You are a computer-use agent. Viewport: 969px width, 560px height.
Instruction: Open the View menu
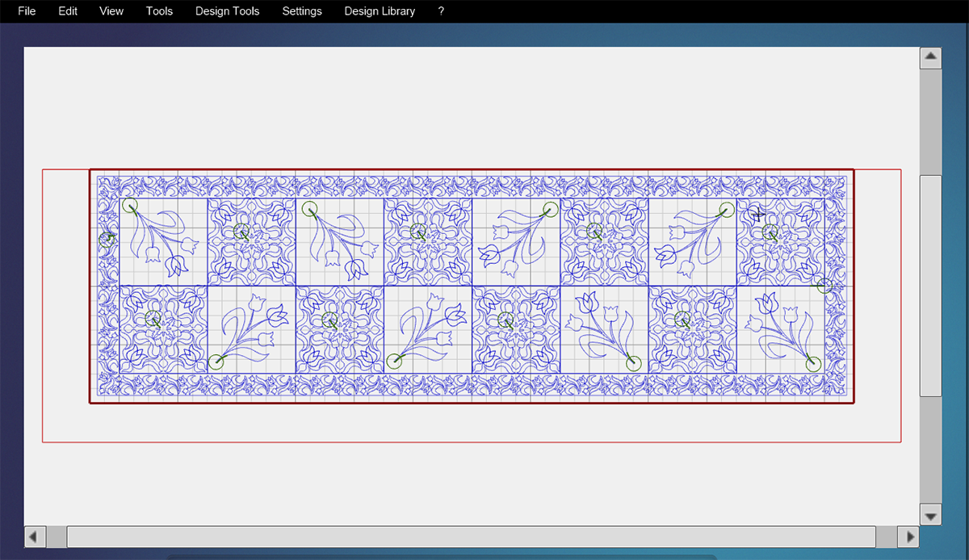111,11
